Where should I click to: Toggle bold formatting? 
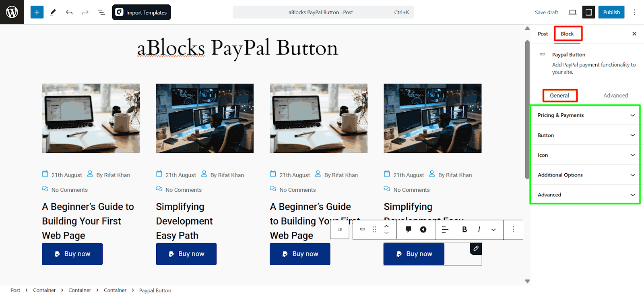(x=464, y=229)
